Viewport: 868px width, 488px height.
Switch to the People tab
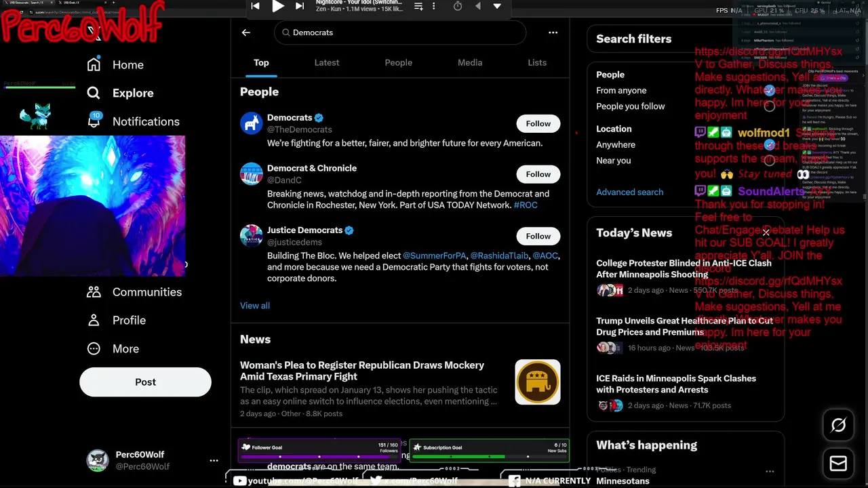(x=398, y=62)
